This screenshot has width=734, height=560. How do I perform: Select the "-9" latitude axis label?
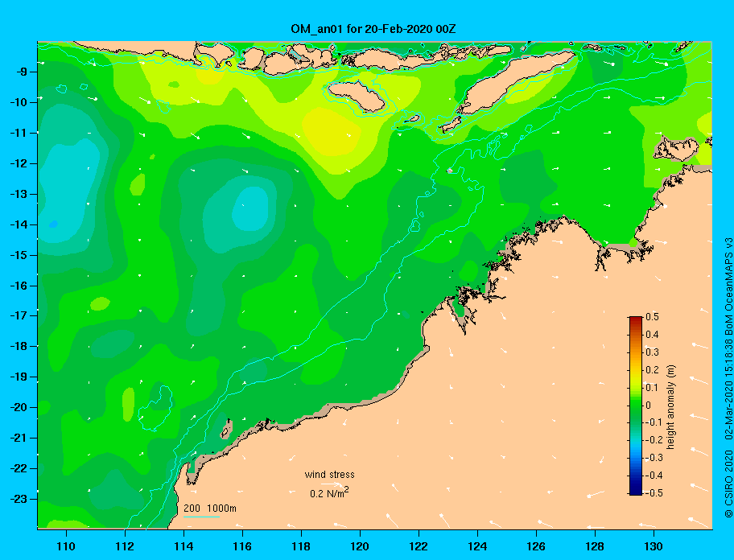pos(20,72)
